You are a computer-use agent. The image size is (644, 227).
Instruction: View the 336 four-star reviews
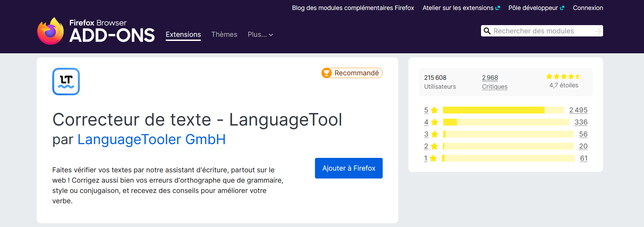point(581,122)
